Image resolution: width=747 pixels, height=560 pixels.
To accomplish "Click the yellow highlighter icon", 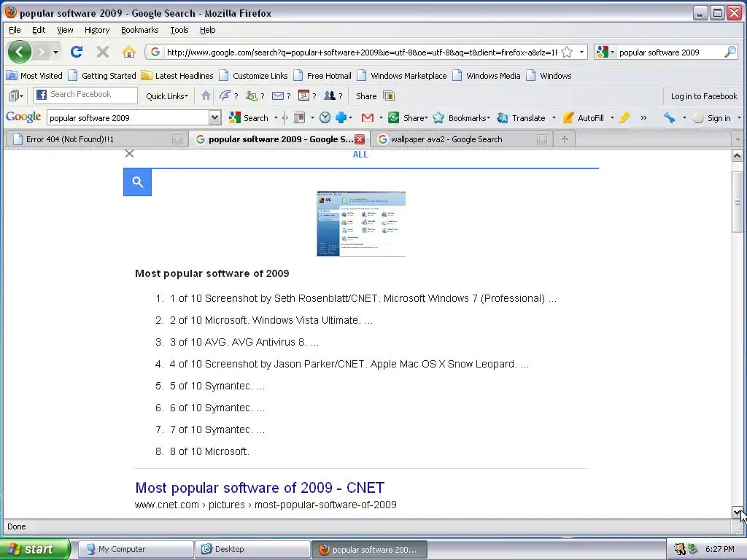I will coord(624,117).
